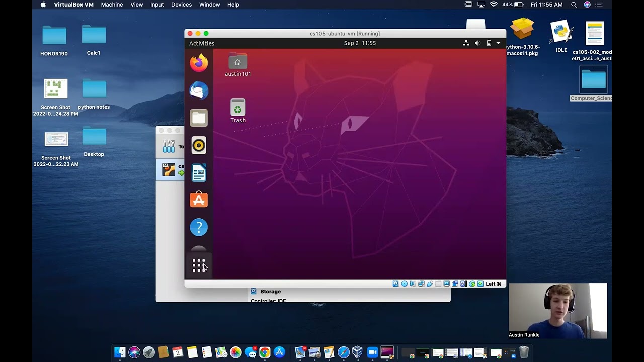Viewport: 644px width, 362px height.
Task: Open VirtualBox in the Dock
Action: (x=358, y=352)
